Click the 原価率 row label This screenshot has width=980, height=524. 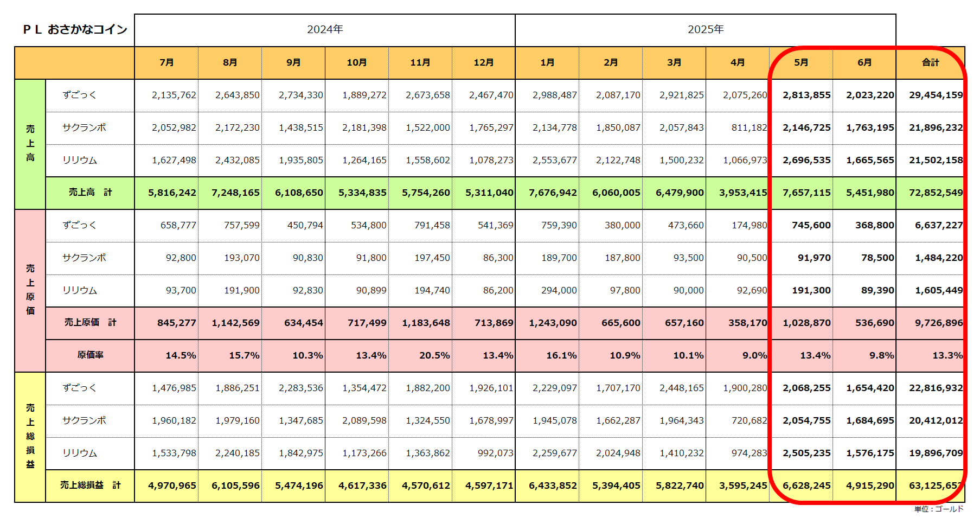90,355
